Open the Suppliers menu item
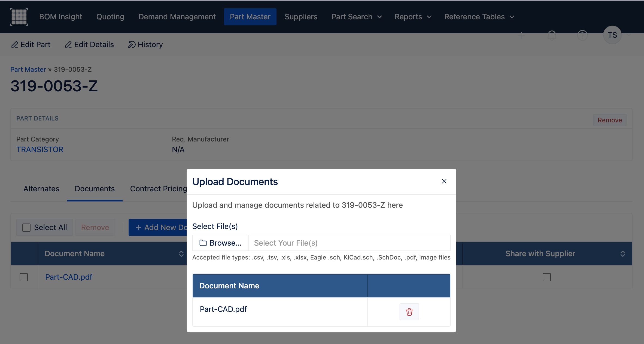 (x=301, y=17)
